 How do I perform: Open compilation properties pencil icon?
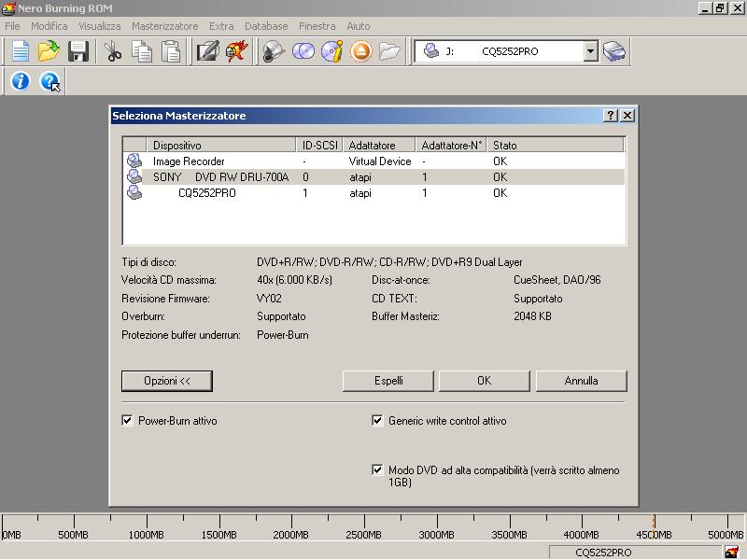[x=207, y=51]
